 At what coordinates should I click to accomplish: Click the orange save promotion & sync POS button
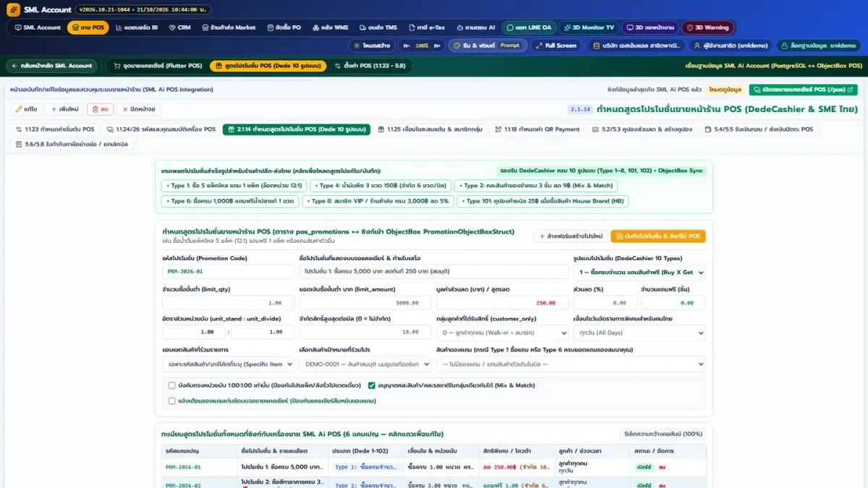click(658, 236)
